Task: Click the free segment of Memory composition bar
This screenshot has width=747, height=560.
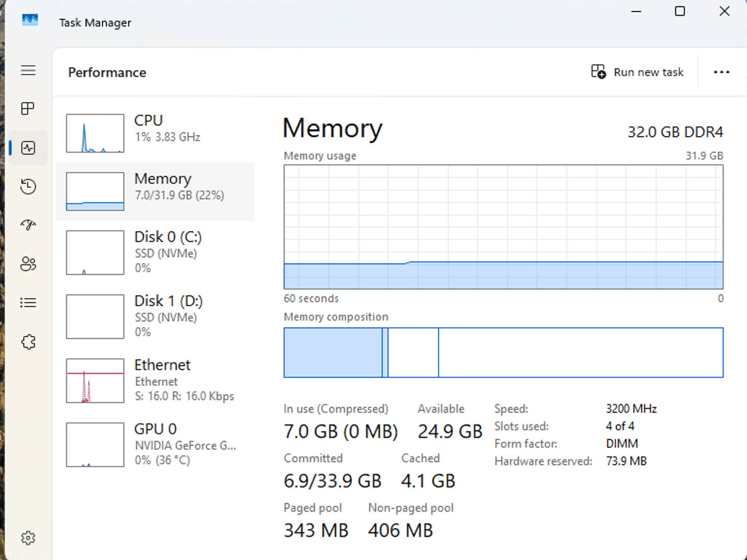Action: coord(581,353)
